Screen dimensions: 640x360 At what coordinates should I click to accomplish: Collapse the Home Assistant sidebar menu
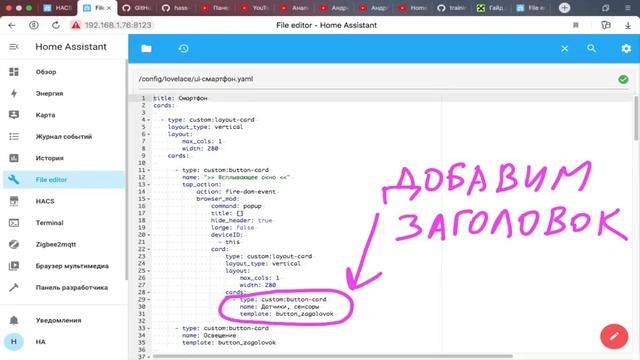(x=14, y=47)
